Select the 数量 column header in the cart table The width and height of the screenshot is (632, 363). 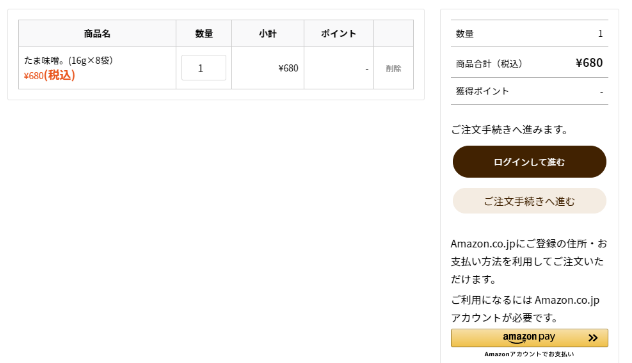click(204, 33)
